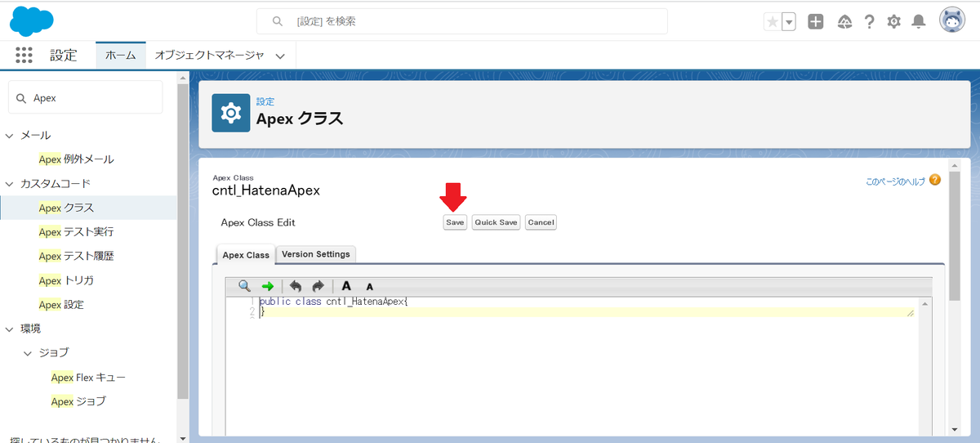Select the ホーム tab
The width and height of the screenshot is (980, 443).
point(121,56)
